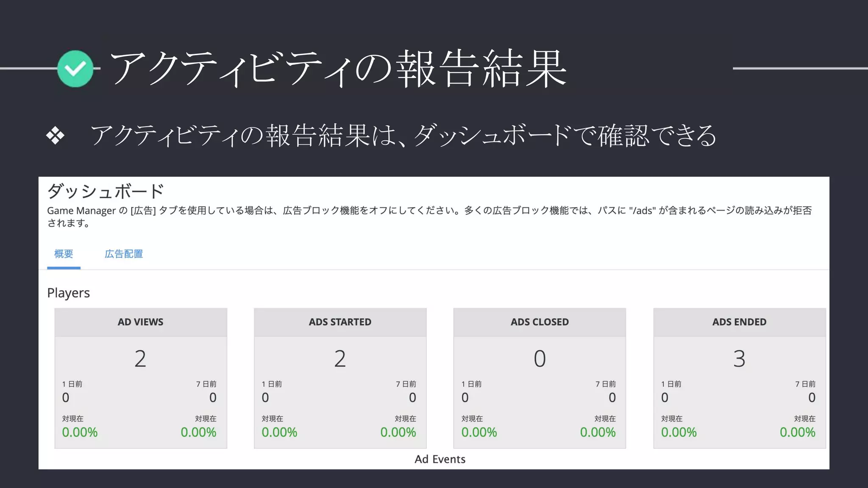
Task: Click the ダッシュボード page heading
Action: coord(106,191)
